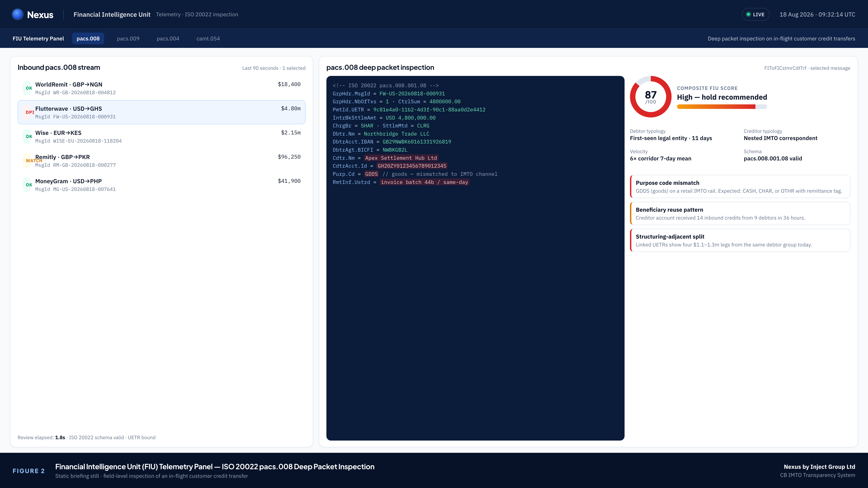This screenshot has width=868, height=488.
Task: Click the highlighted creditor account ID value
Action: pos(412,166)
